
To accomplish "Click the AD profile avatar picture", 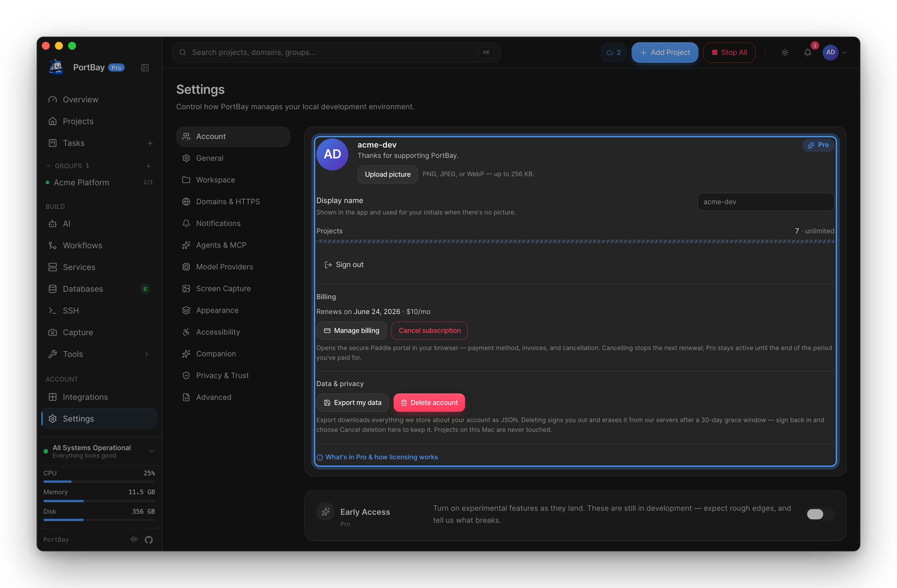I will tap(332, 154).
